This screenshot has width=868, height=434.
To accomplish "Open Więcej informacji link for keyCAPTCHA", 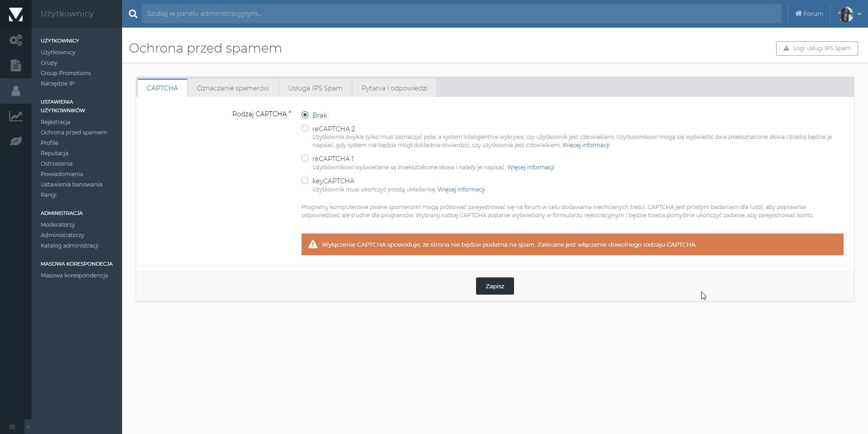I will click(461, 190).
